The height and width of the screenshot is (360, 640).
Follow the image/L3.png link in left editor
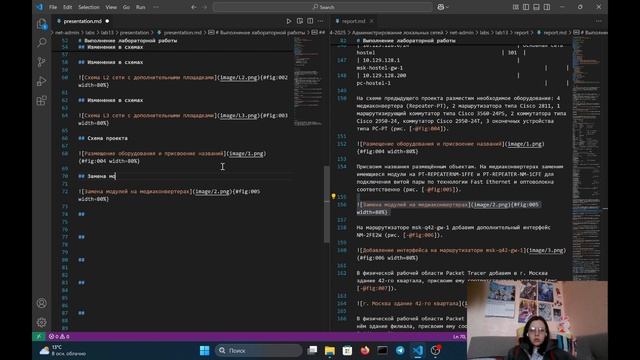(239, 116)
